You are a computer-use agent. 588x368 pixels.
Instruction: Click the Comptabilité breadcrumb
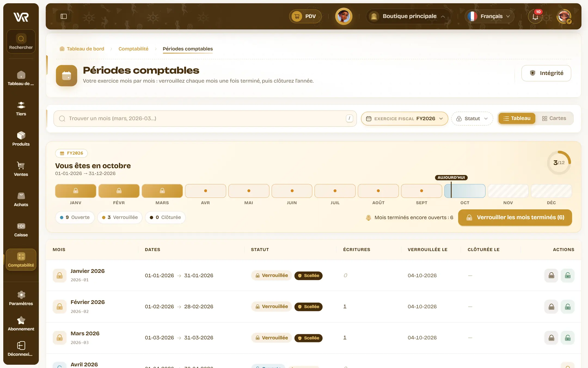coord(133,49)
